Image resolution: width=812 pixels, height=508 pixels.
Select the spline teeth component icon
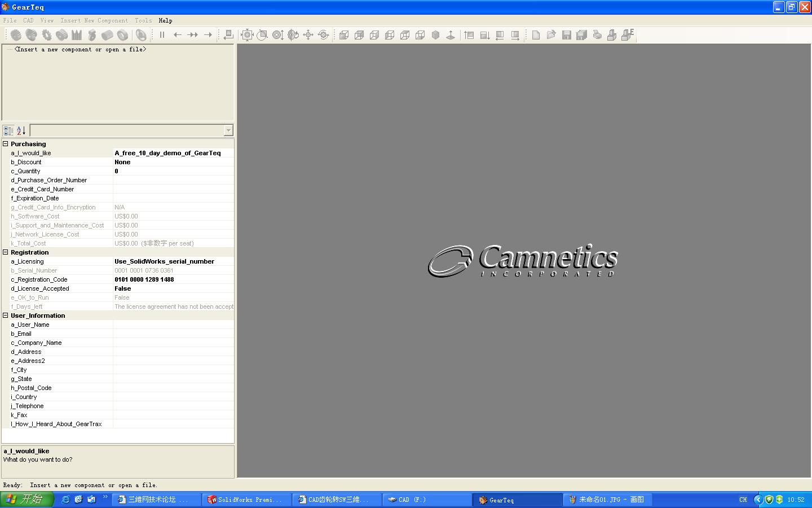[77, 35]
